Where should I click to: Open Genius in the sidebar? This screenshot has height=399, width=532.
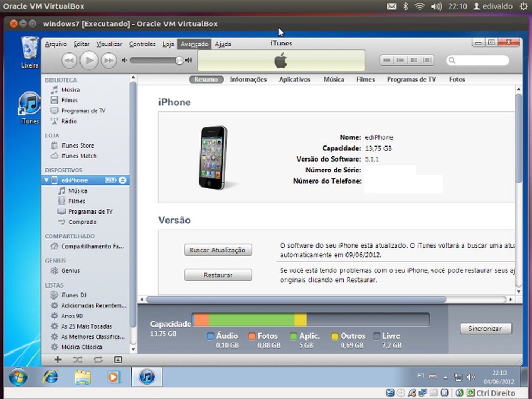pyautogui.click(x=70, y=271)
